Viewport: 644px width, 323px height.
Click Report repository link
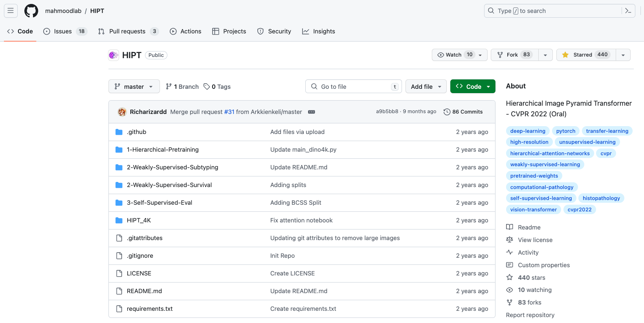coord(530,315)
